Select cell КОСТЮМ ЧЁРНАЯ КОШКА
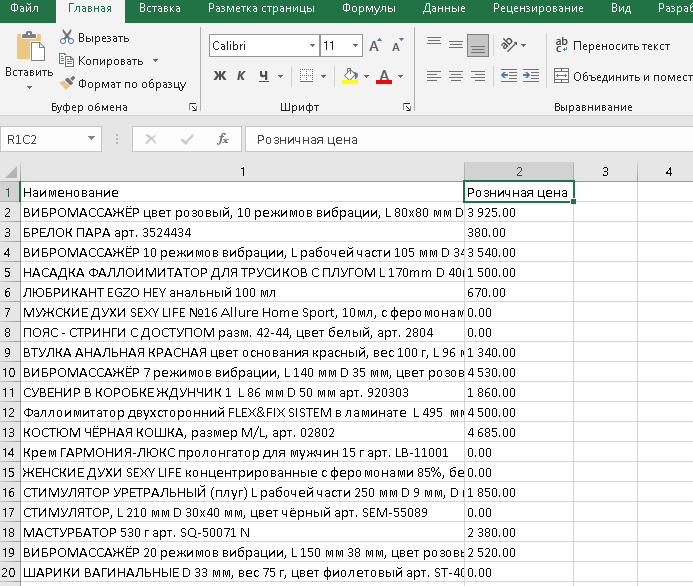The image size is (693, 586). point(242,432)
